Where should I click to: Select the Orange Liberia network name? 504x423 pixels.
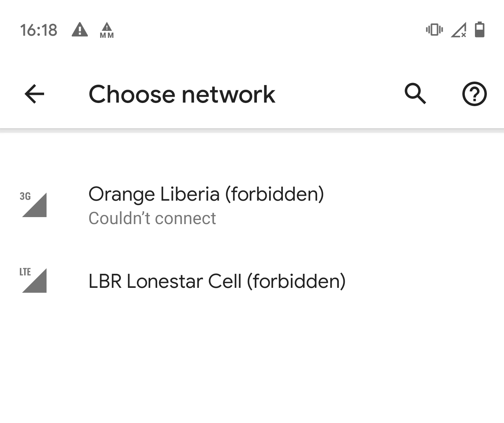154,194
